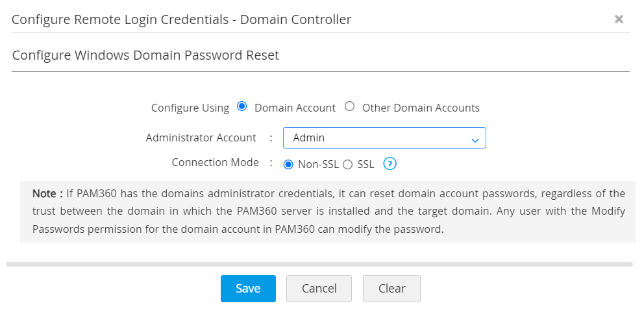This screenshot has width=644, height=312.
Task: Click the bold "Note :" word
Action: [x=47, y=193]
